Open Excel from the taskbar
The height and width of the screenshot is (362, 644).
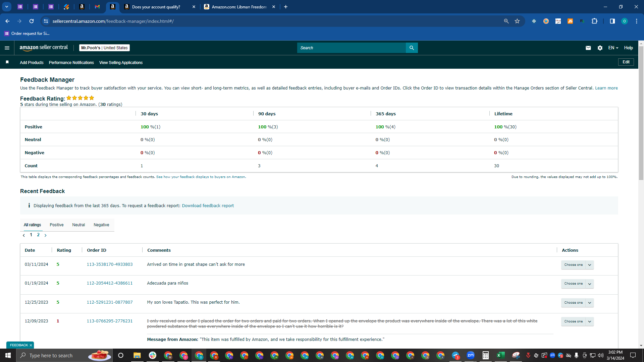501,355
